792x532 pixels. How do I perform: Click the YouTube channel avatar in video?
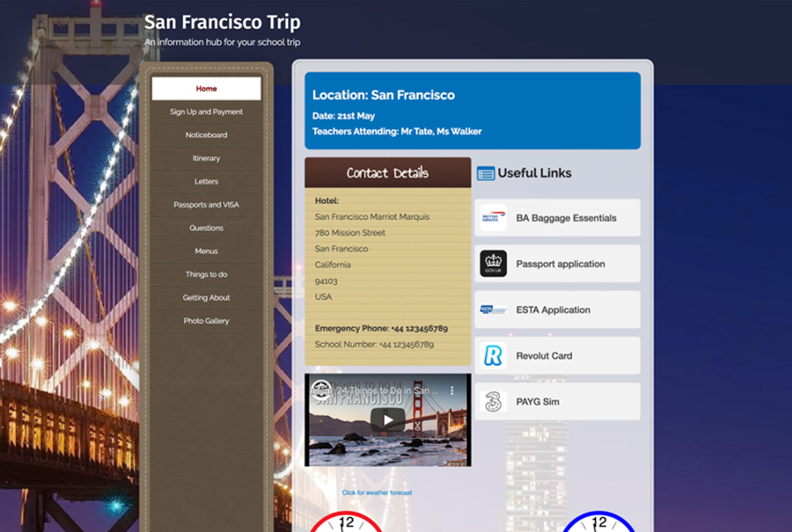[x=320, y=390]
